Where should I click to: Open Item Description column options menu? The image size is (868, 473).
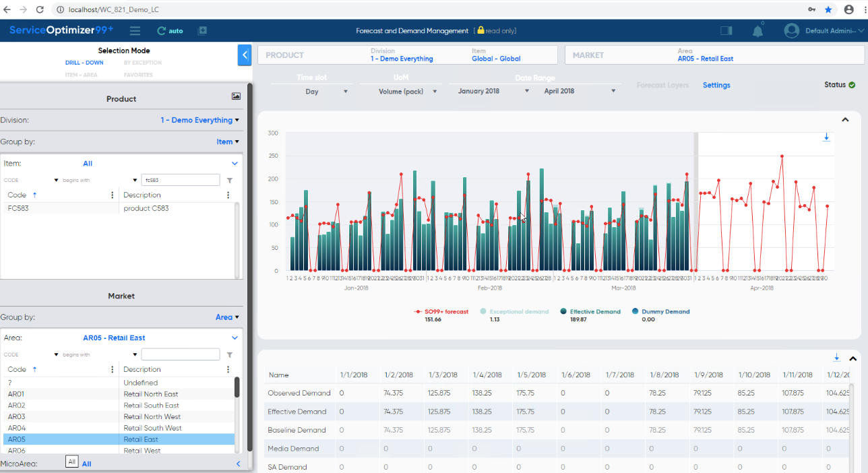point(228,195)
